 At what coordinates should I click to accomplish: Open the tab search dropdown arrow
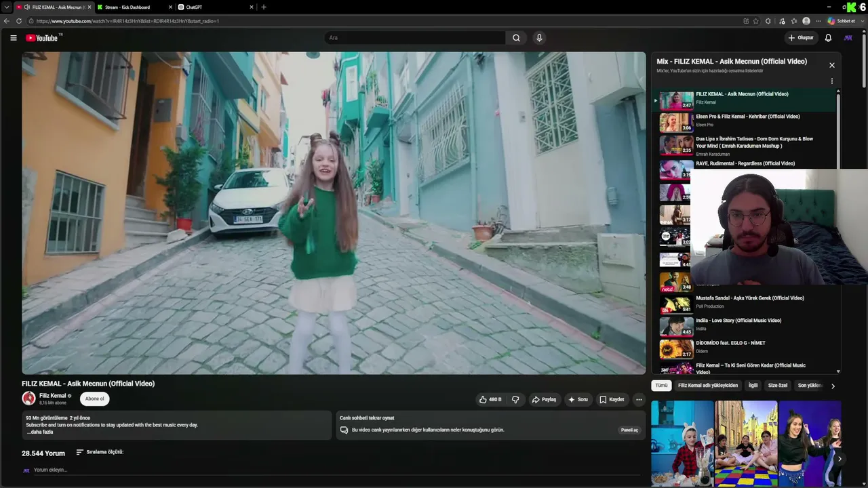pos(6,7)
